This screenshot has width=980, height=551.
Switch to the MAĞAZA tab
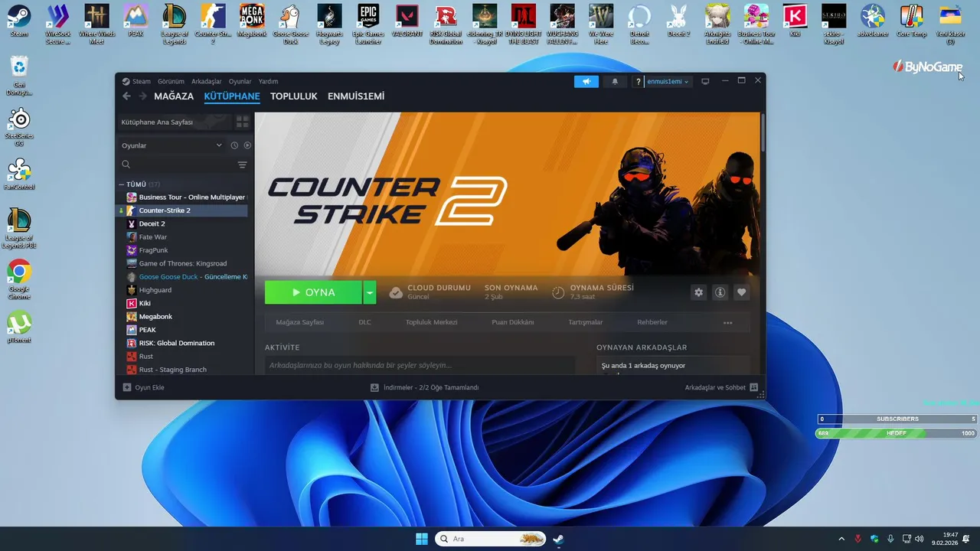174,96
